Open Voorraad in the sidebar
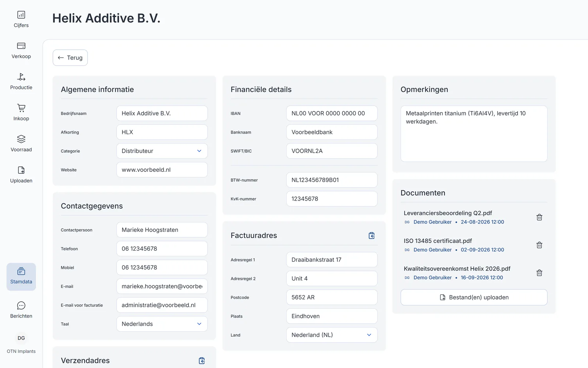The image size is (588, 368). (x=21, y=144)
